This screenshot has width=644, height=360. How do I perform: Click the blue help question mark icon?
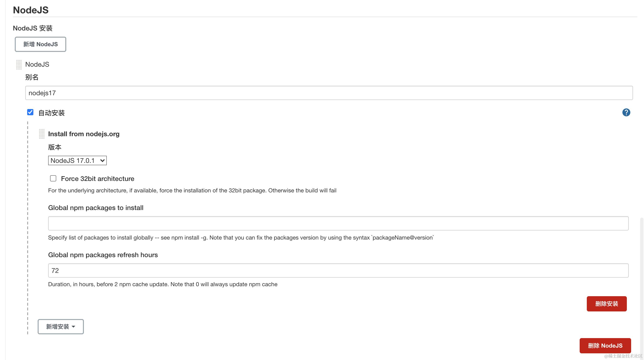pos(626,112)
